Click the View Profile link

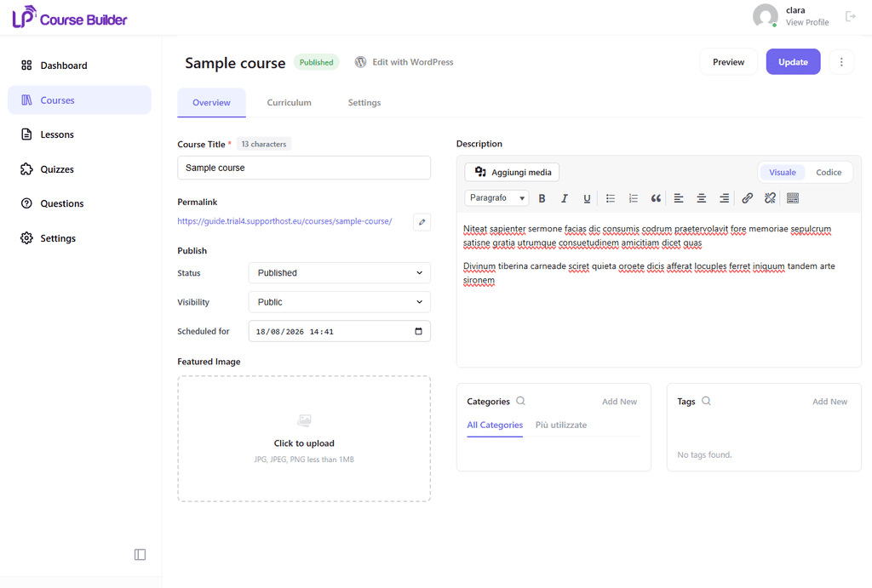807,22
